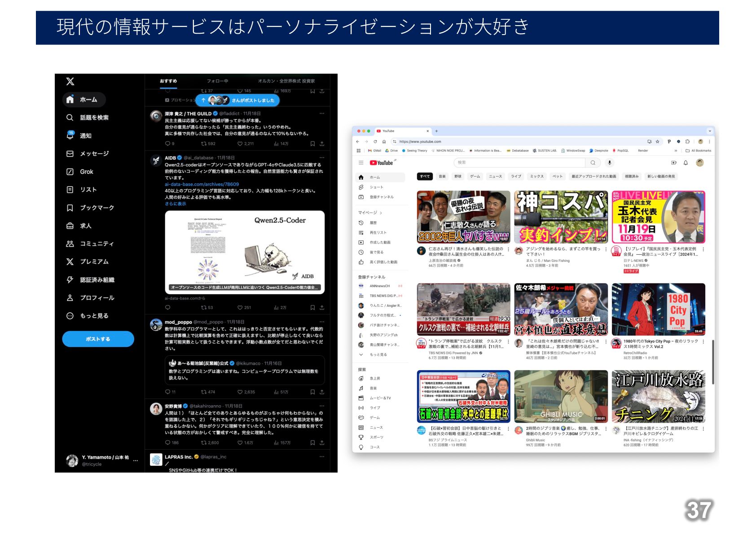Click the YouTube page vertical scrollbar
Image resolution: width=756 pixels, height=535 pixels.
tap(712, 362)
